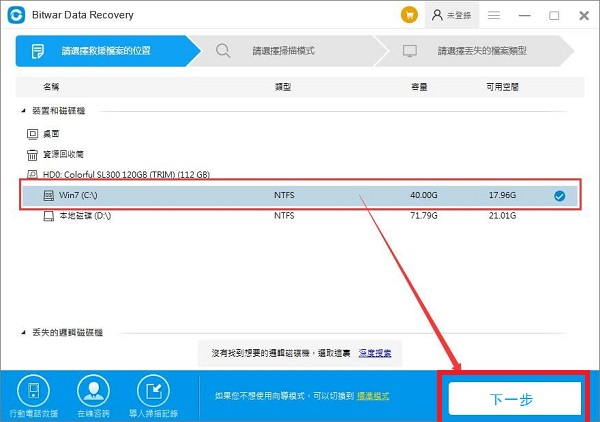Open the 深度搜索 deep search link
This screenshot has height=422, width=600.
(x=375, y=353)
